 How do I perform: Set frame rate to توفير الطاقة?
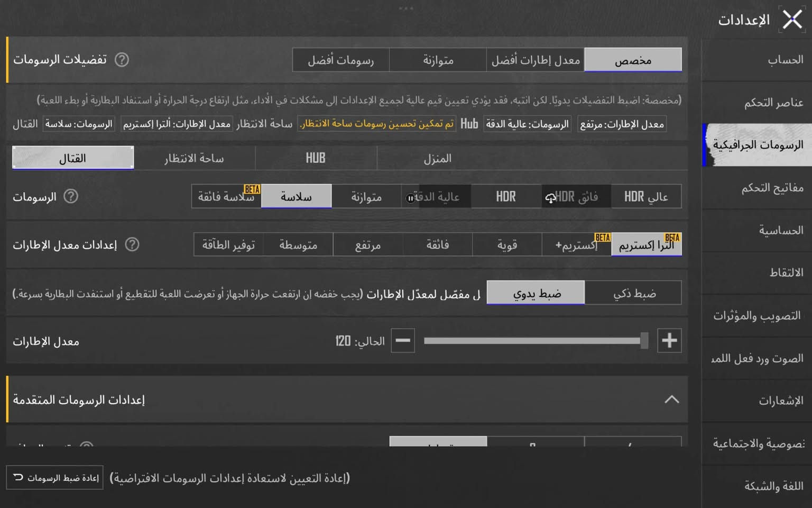(x=228, y=244)
